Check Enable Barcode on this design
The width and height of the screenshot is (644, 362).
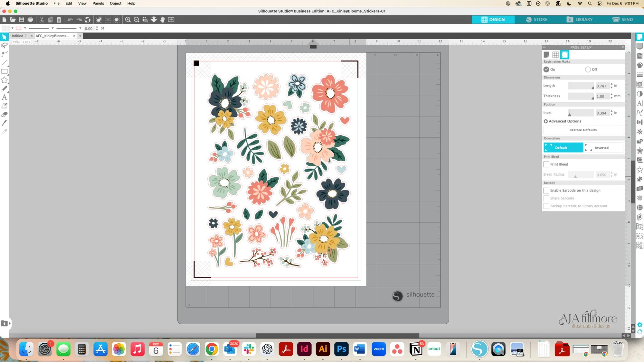pyautogui.click(x=546, y=190)
